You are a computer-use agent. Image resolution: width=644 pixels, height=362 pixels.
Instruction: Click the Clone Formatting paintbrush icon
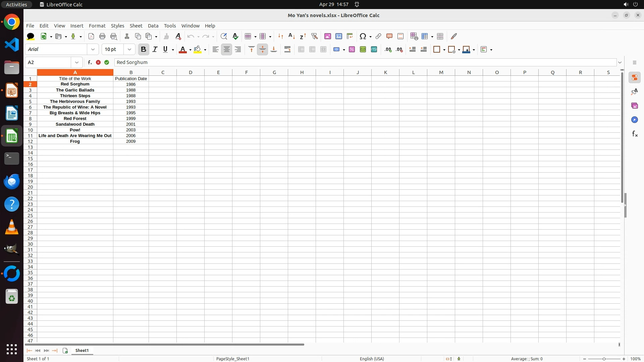point(166,36)
